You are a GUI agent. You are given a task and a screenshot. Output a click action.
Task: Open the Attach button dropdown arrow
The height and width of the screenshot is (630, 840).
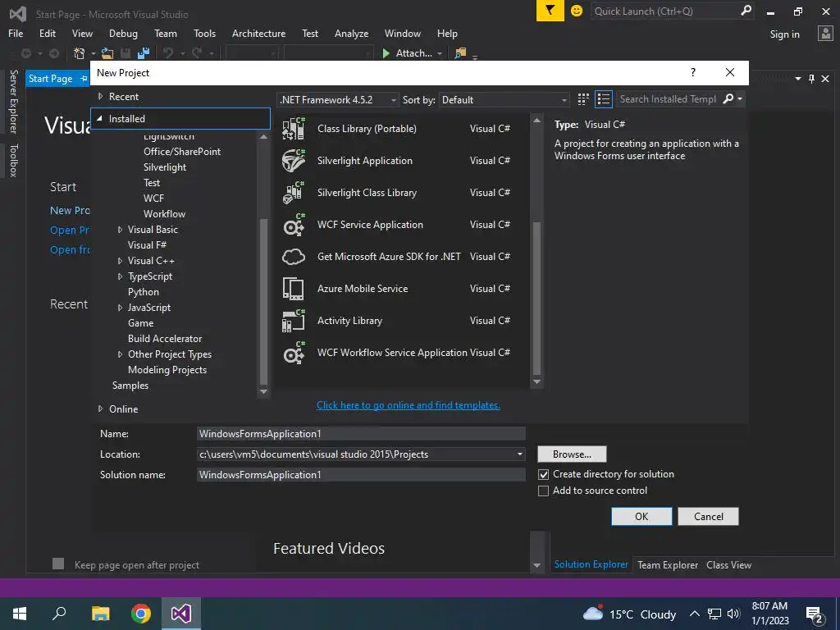point(440,53)
